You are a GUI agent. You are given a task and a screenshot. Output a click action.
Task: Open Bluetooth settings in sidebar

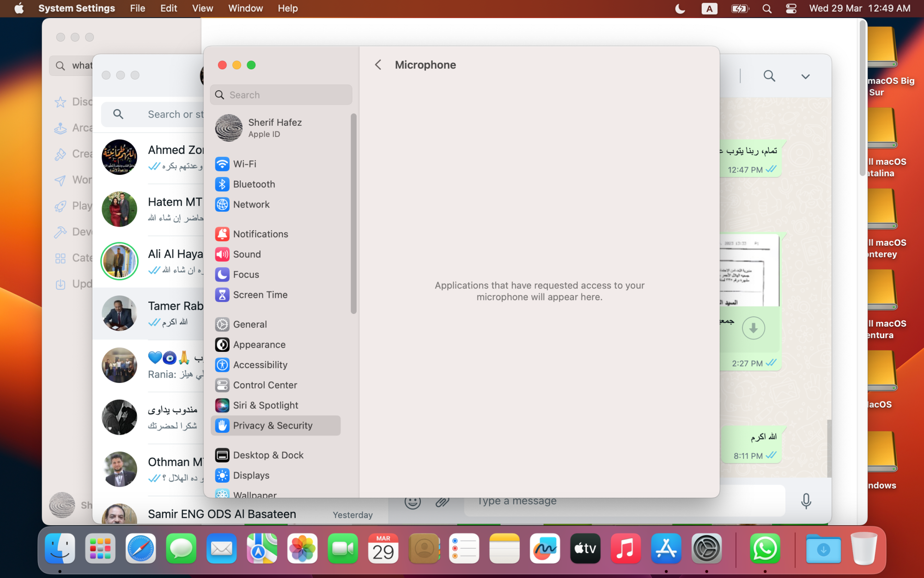click(x=254, y=184)
